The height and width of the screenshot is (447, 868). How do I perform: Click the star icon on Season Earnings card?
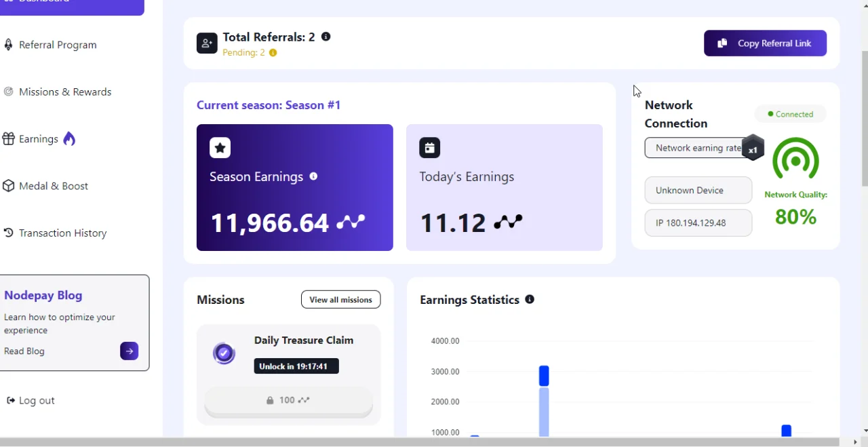tap(220, 147)
